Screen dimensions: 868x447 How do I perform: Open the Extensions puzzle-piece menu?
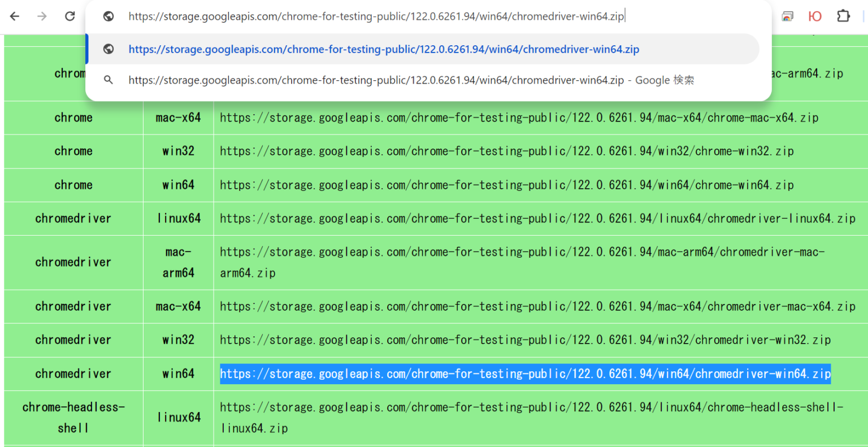click(843, 16)
